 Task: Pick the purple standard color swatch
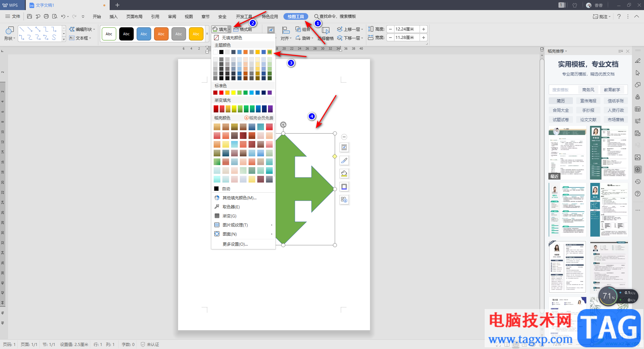pyautogui.click(x=270, y=93)
